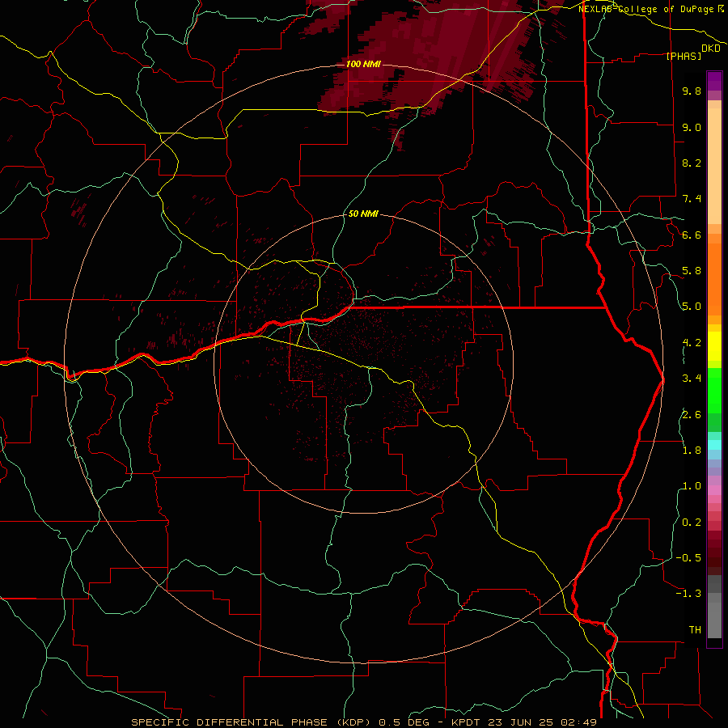The image size is (728, 728).
Task: Click the cyan segment of color bar
Action: coord(714,445)
